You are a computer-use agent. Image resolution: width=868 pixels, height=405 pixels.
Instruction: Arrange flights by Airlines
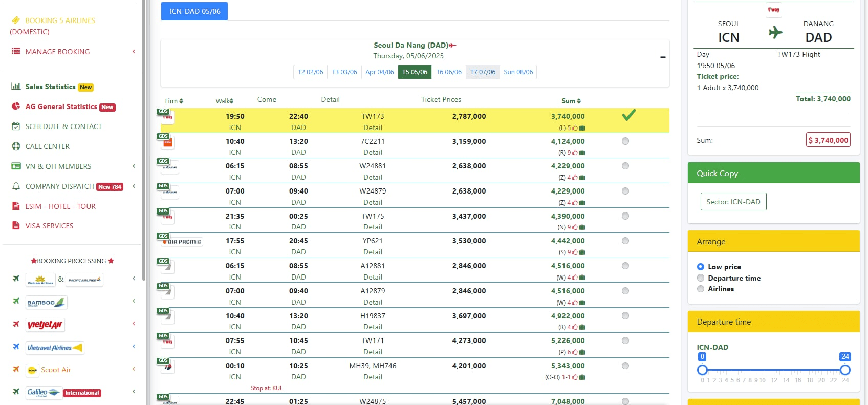(x=701, y=289)
